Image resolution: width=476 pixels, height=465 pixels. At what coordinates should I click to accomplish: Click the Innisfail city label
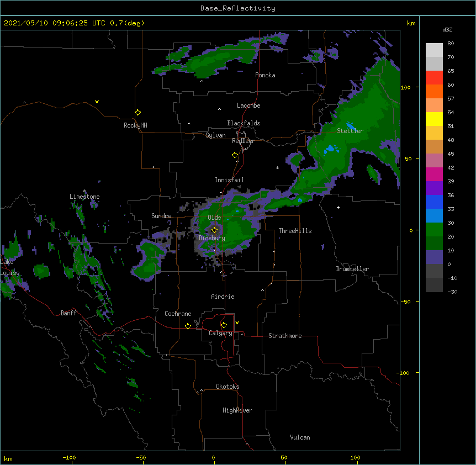point(229,180)
